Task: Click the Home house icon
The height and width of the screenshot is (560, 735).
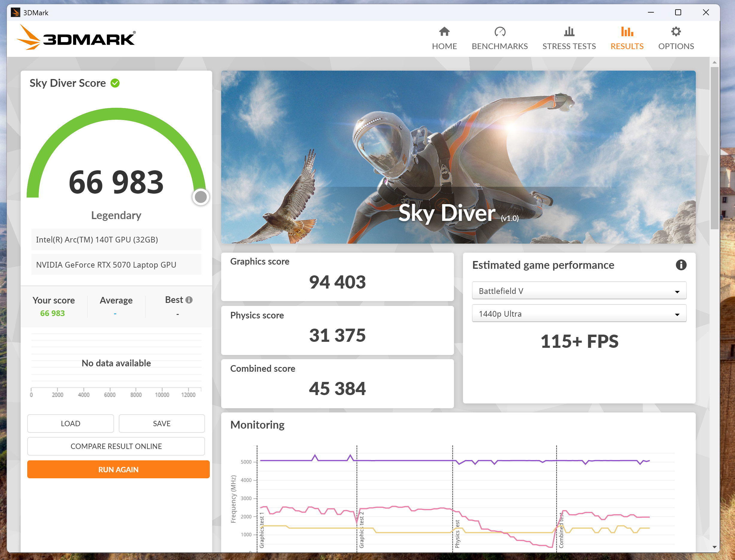Action: pos(444,32)
